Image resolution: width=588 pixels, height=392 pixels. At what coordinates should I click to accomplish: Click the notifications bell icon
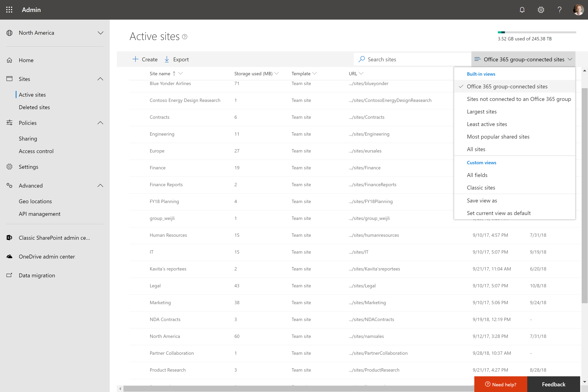pos(522,10)
